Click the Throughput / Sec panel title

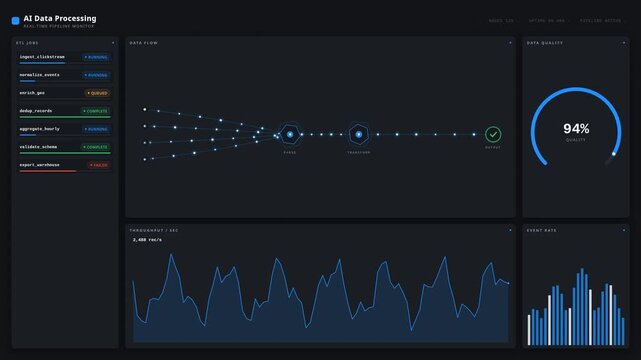[x=154, y=230]
